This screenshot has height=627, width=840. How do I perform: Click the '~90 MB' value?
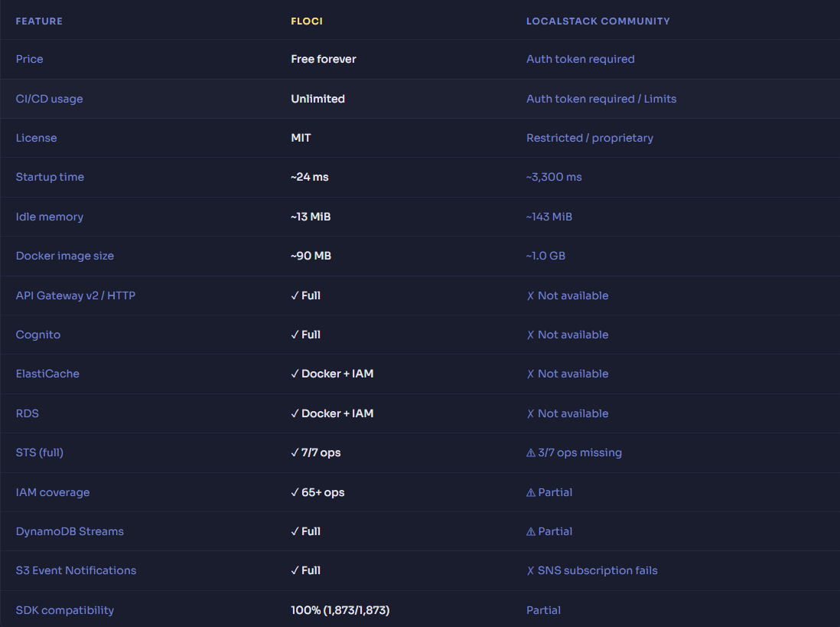click(311, 256)
